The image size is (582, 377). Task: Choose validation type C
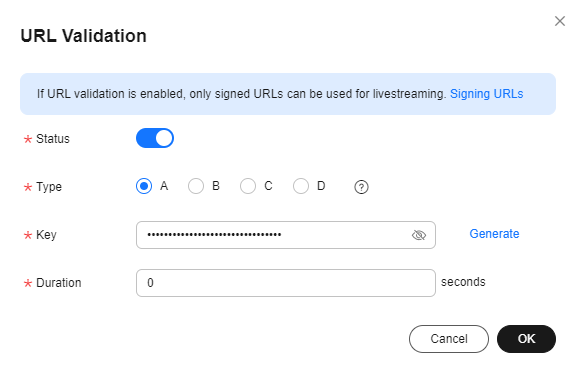[248, 186]
